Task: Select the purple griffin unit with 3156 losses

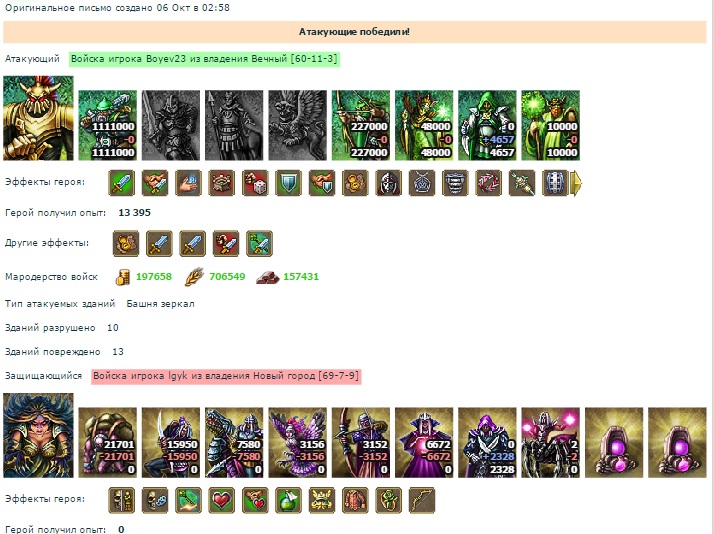Action: [x=297, y=442]
